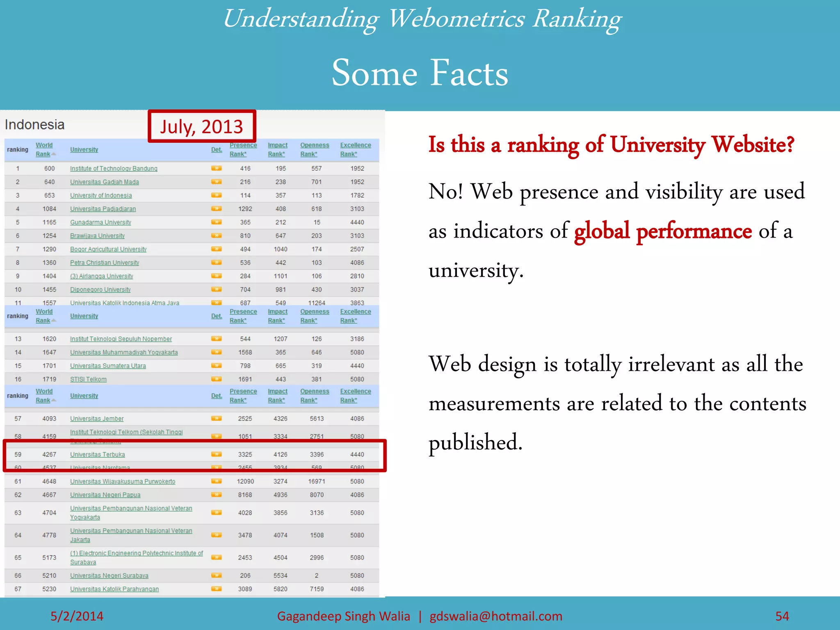840x630 pixels.
Task: Open details icon for Veteran Yogyakarta row
Action: 216,513
